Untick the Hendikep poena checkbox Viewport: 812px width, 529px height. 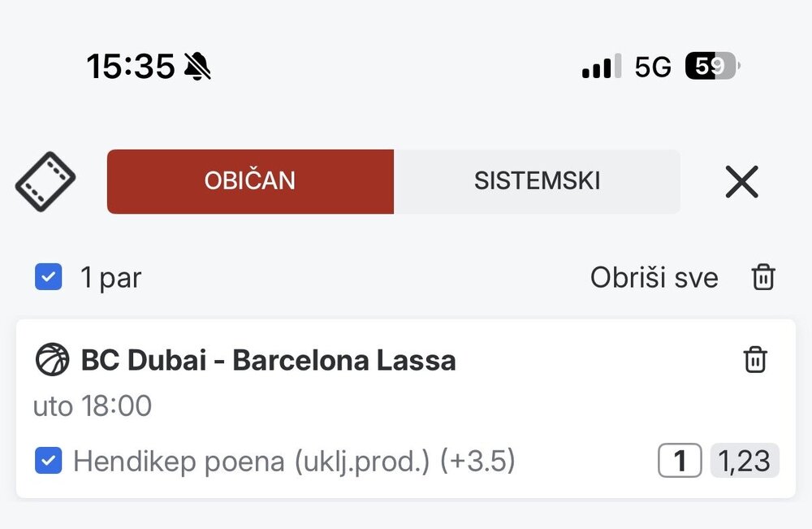click(x=49, y=461)
